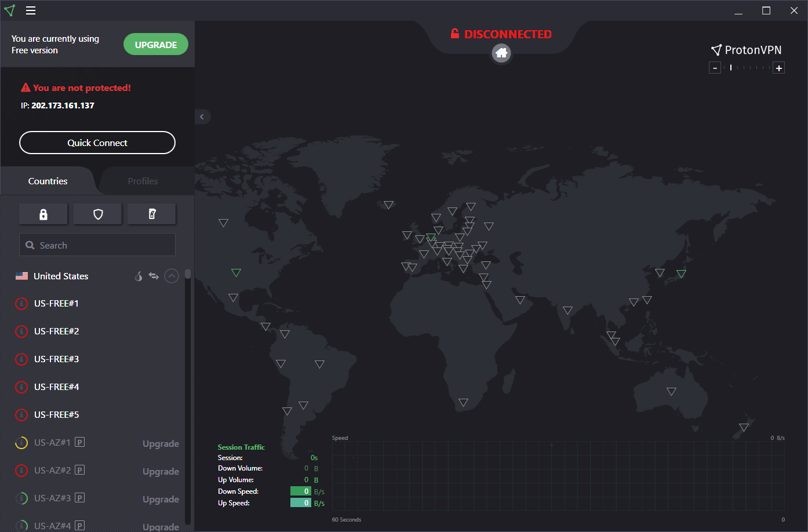Click the Plus plan badge next to US-AZ#1

tap(80, 442)
